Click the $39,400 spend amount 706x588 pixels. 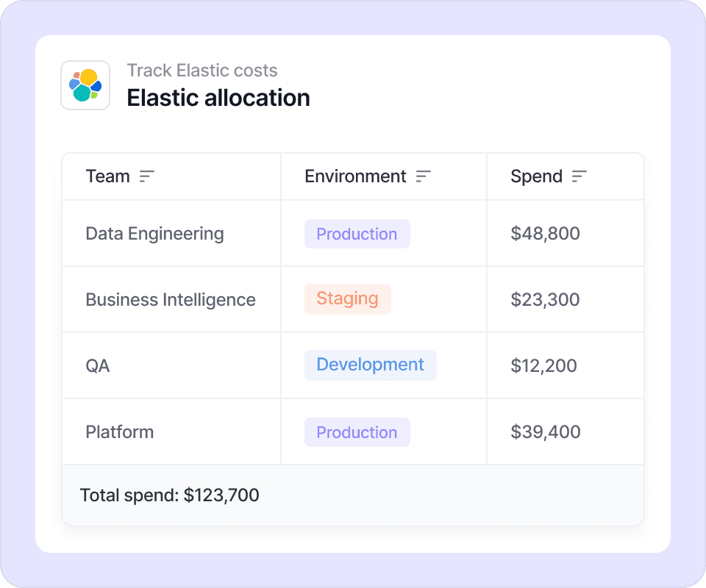545,432
